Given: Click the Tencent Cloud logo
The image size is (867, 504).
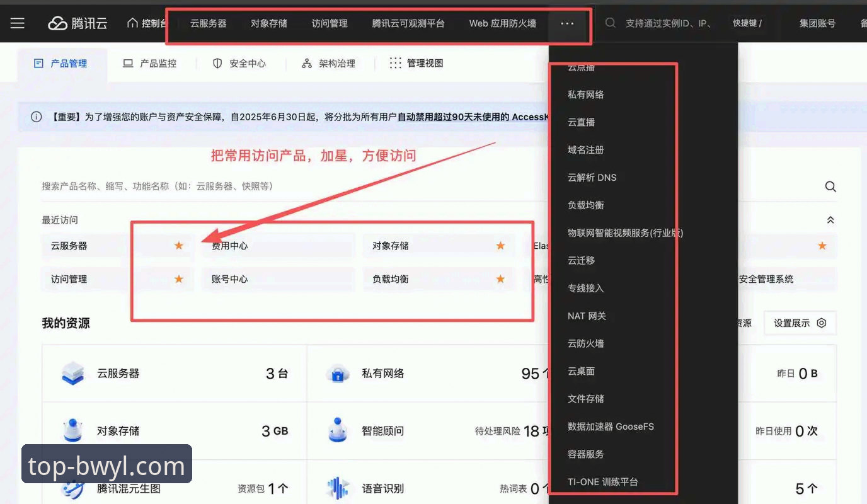Looking at the screenshot, I should (78, 23).
